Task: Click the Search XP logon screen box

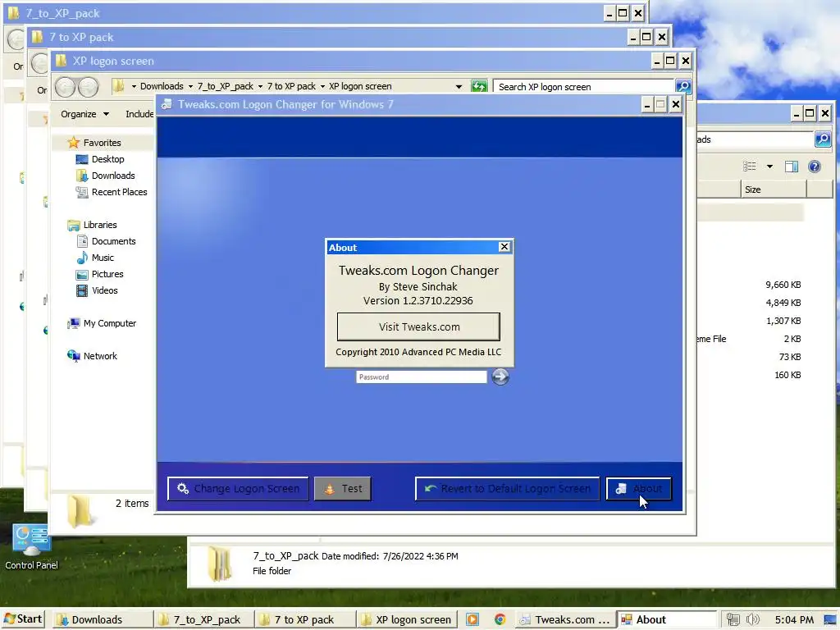Action: pos(583,87)
